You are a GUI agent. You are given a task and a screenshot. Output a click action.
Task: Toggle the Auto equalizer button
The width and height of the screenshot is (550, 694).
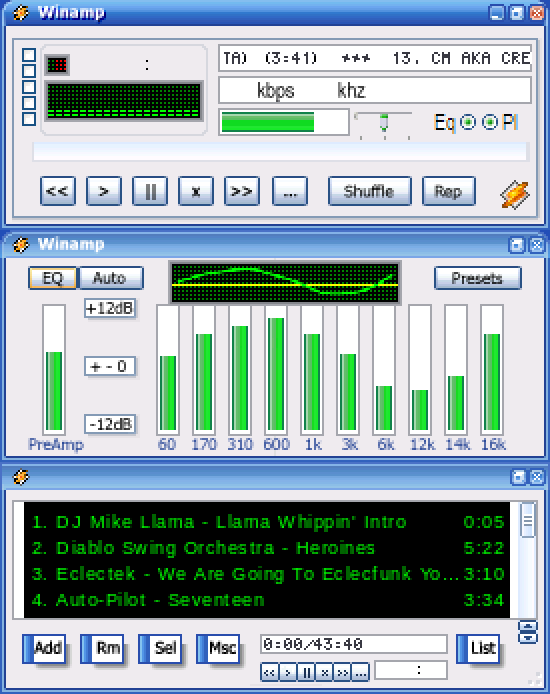click(111, 278)
